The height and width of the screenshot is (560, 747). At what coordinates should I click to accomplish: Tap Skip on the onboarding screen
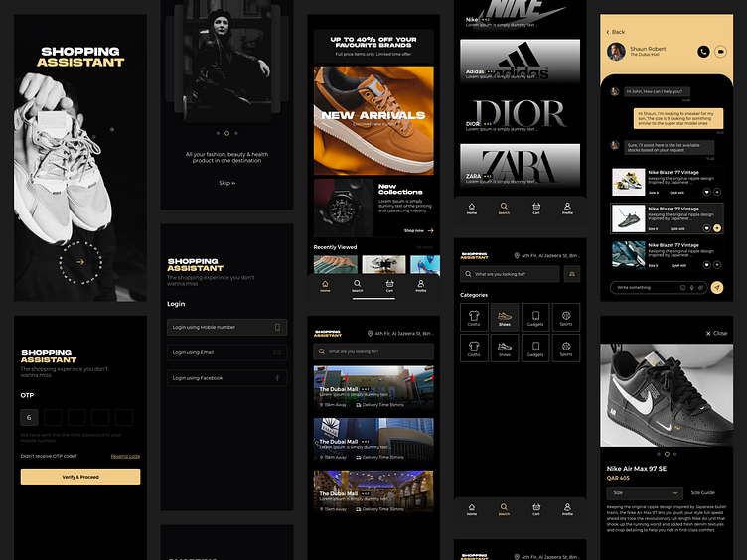(226, 183)
